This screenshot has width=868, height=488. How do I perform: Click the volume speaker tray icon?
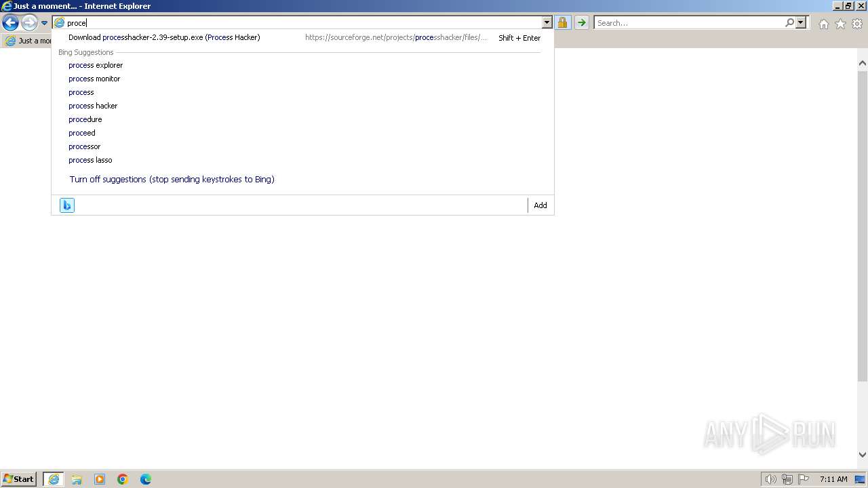(x=770, y=479)
